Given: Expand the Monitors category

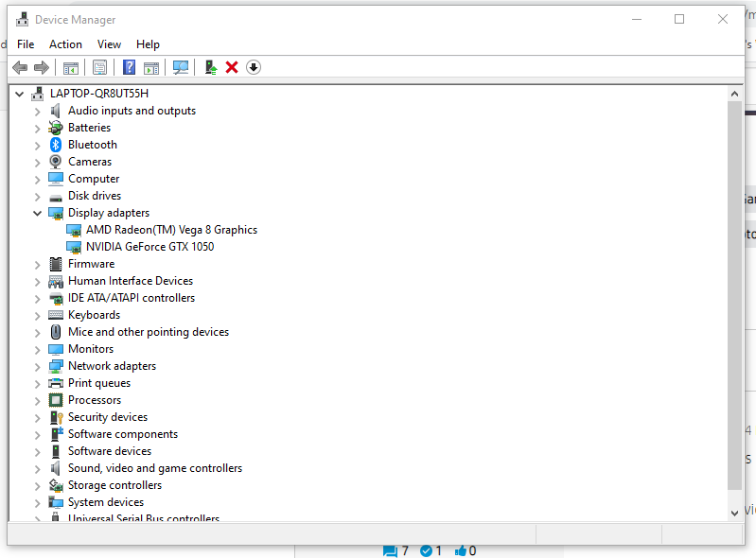Looking at the screenshot, I should tap(37, 350).
